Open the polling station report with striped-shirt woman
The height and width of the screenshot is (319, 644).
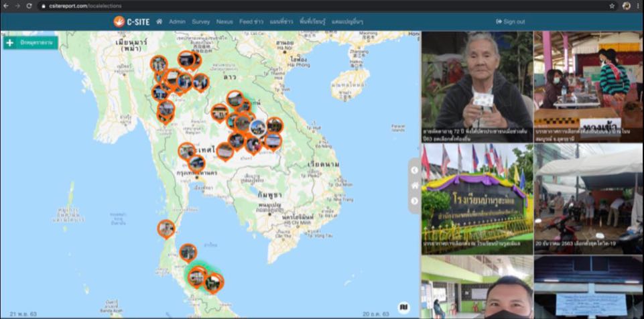588,87
